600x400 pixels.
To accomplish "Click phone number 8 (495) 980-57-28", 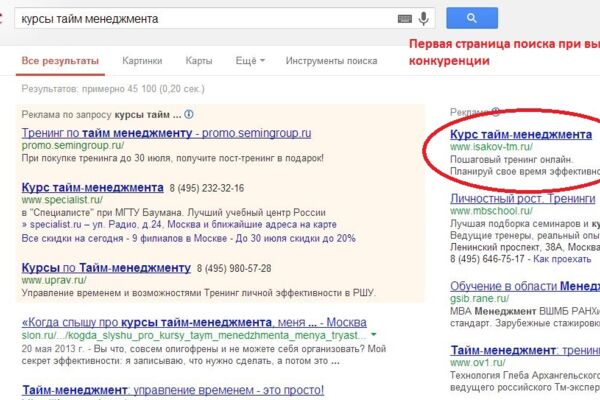I will pos(234,269).
